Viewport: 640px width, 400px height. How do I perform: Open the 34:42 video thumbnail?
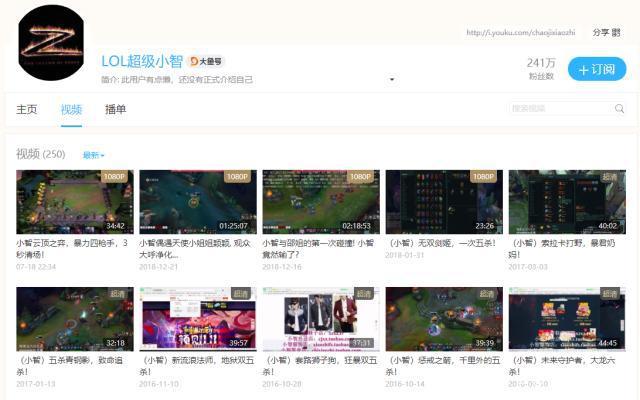pos(75,202)
